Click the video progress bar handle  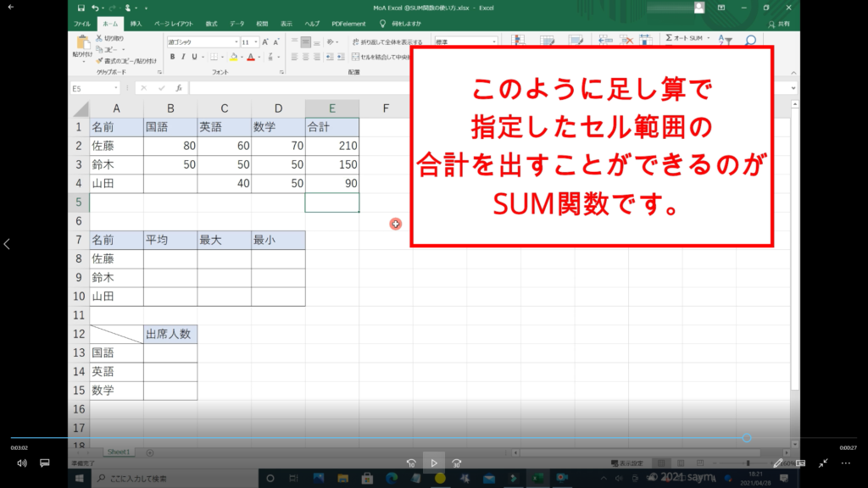[x=747, y=438]
